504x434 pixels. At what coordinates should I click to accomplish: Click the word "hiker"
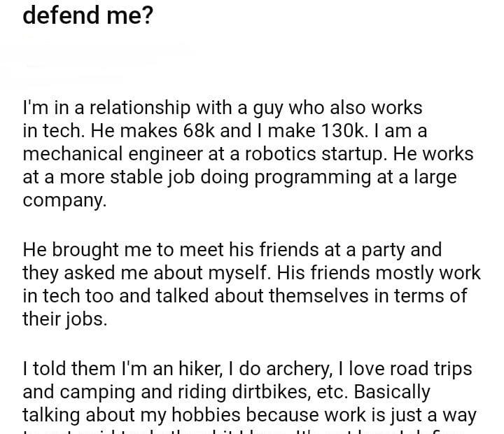coord(170,369)
